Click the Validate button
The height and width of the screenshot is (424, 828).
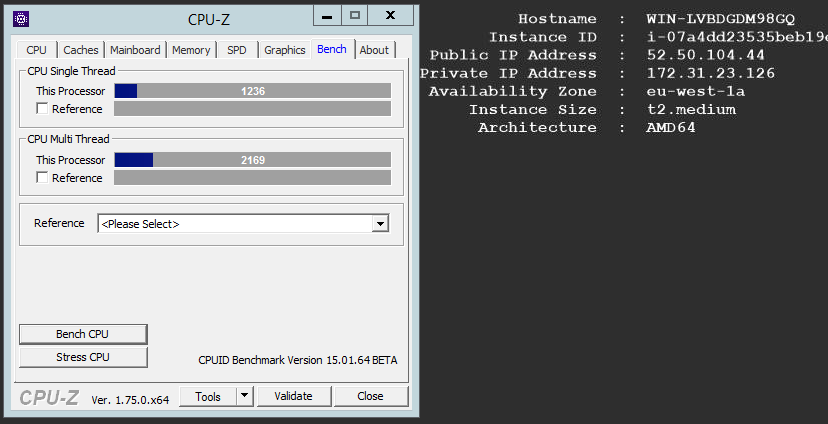pyautogui.click(x=294, y=397)
